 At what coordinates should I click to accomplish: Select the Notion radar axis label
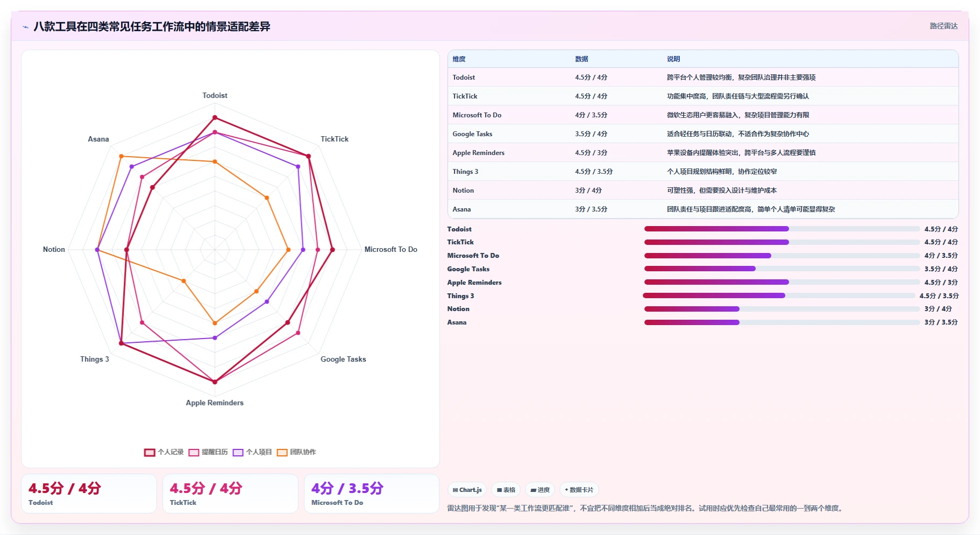[54, 249]
